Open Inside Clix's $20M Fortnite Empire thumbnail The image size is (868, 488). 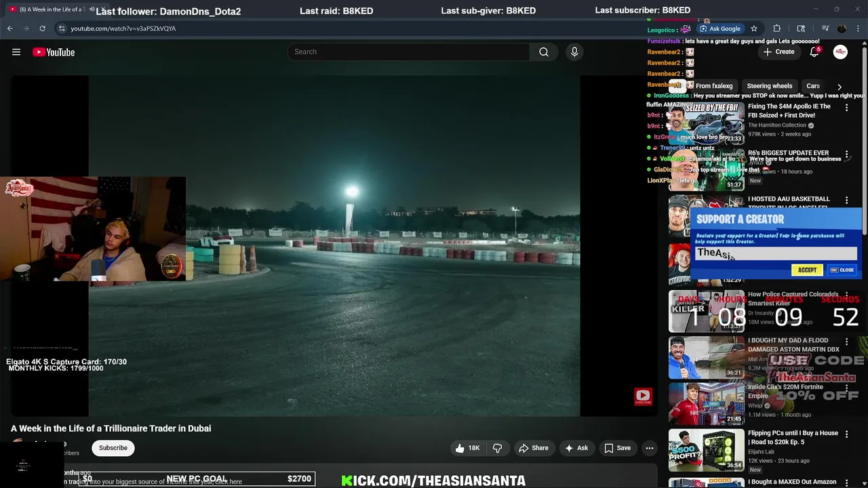(707, 403)
